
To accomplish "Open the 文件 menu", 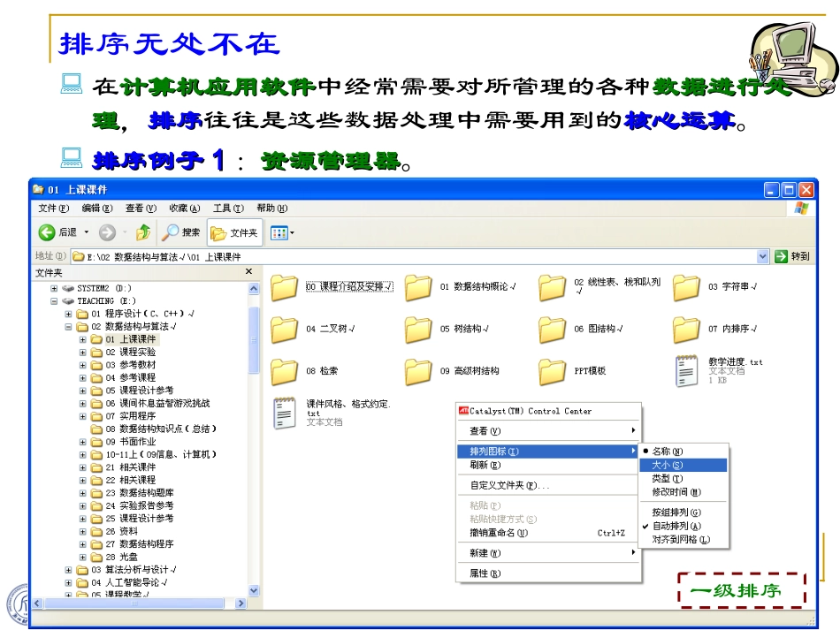I will pyautogui.click(x=54, y=209).
